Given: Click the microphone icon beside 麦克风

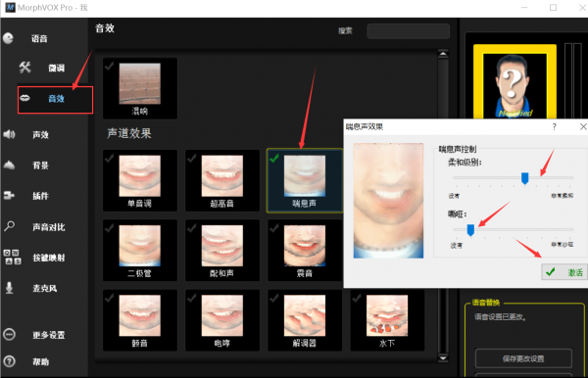Looking at the screenshot, I should 9,288.
